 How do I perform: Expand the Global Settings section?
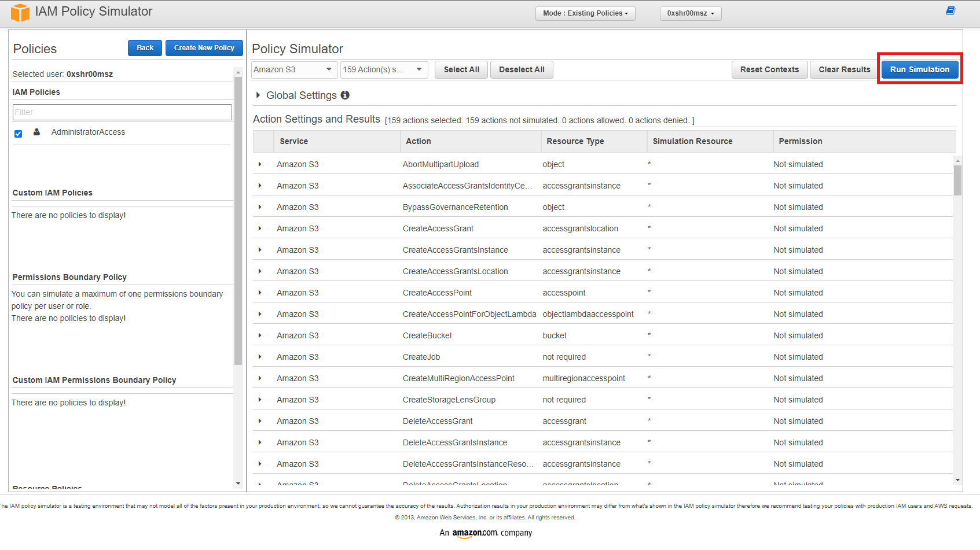coord(258,95)
